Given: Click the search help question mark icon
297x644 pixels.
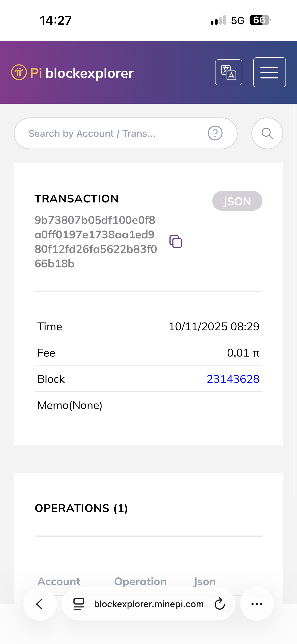Looking at the screenshot, I should (215, 133).
